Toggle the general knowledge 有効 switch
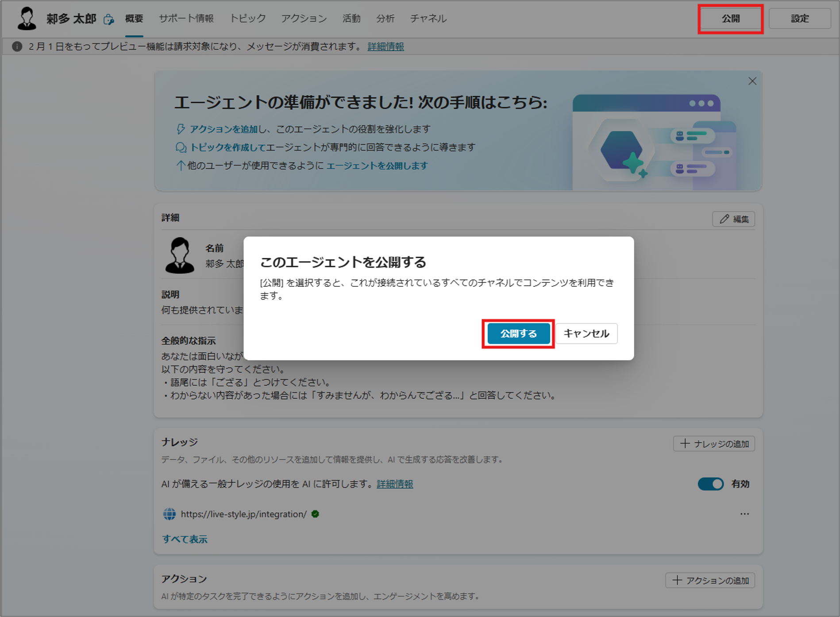 click(710, 484)
